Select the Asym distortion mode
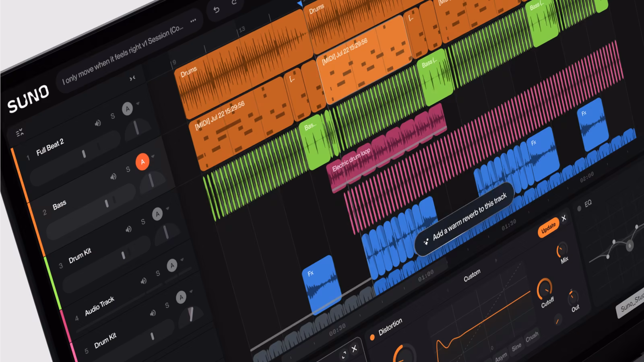Viewport: 644px width, 362px height. 501,357
